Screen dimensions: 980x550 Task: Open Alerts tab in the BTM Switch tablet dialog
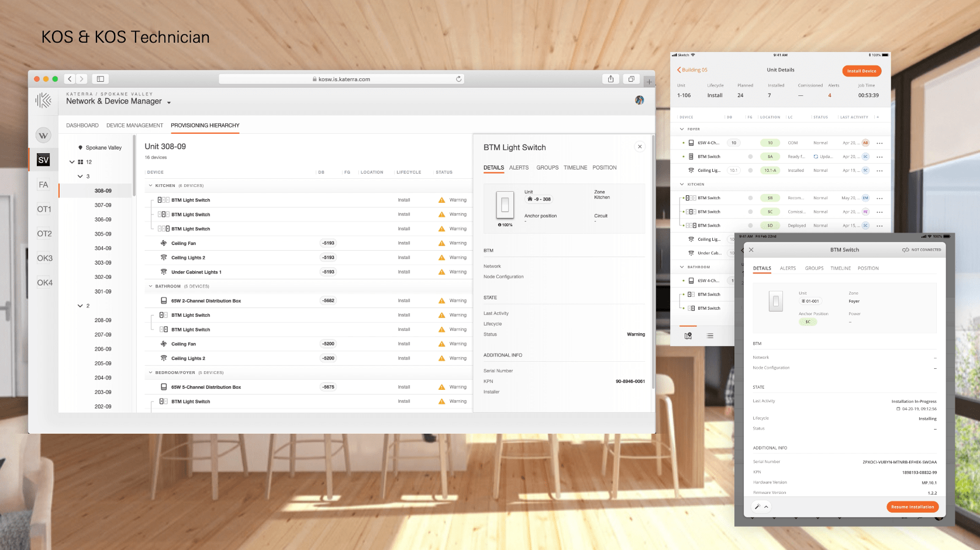(x=788, y=268)
